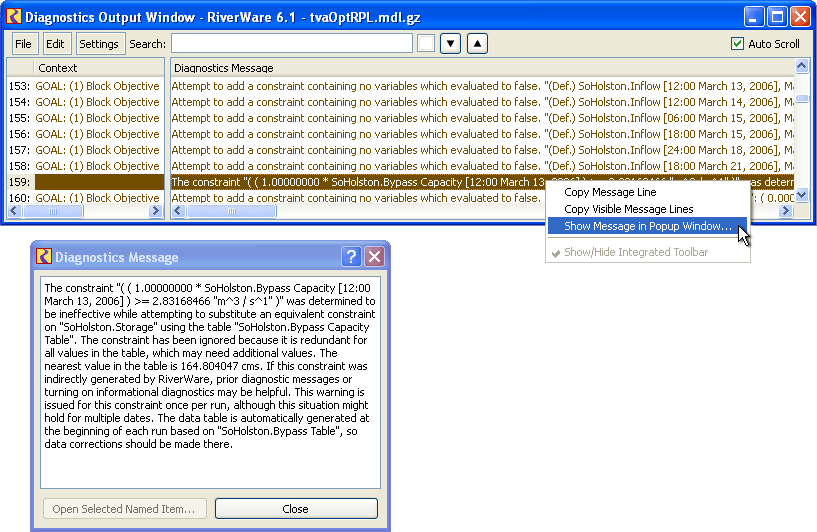Click message pane left scroll arrow

pos(178,211)
